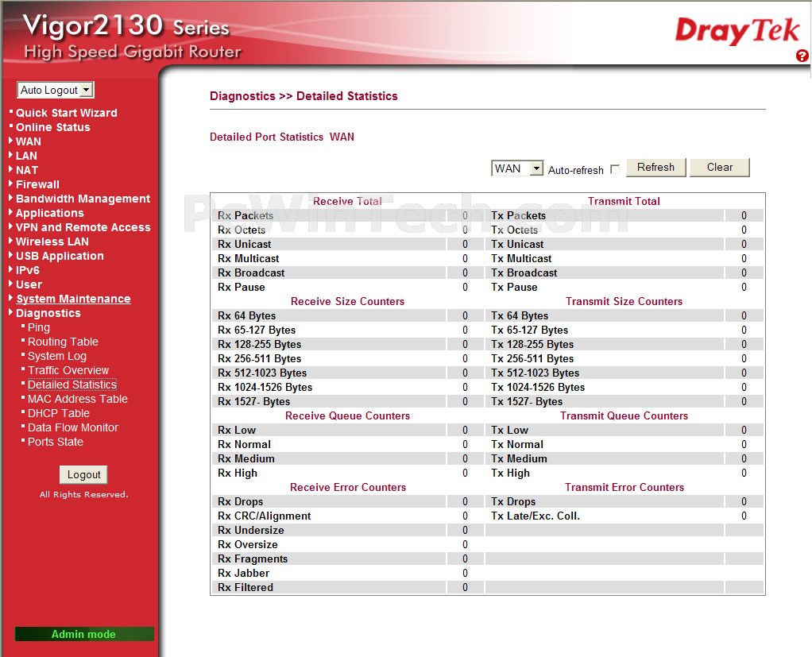Click the Receive Error Counters heading
This screenshot has height=657, width=812.
(x=348, y=487)
